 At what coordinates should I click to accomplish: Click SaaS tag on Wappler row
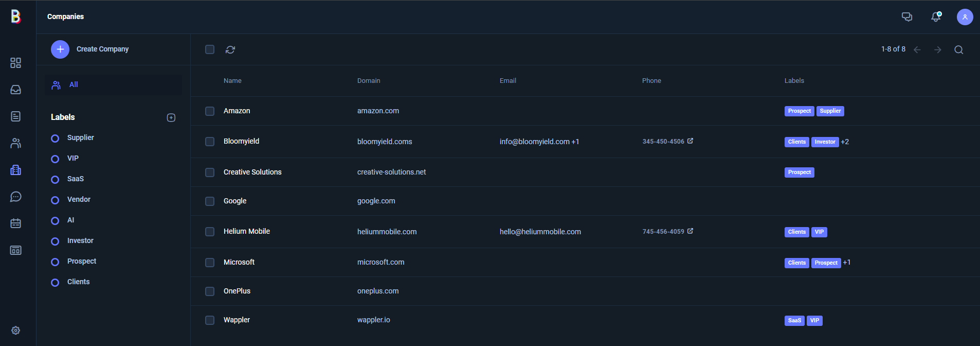[x=794, y=321]
